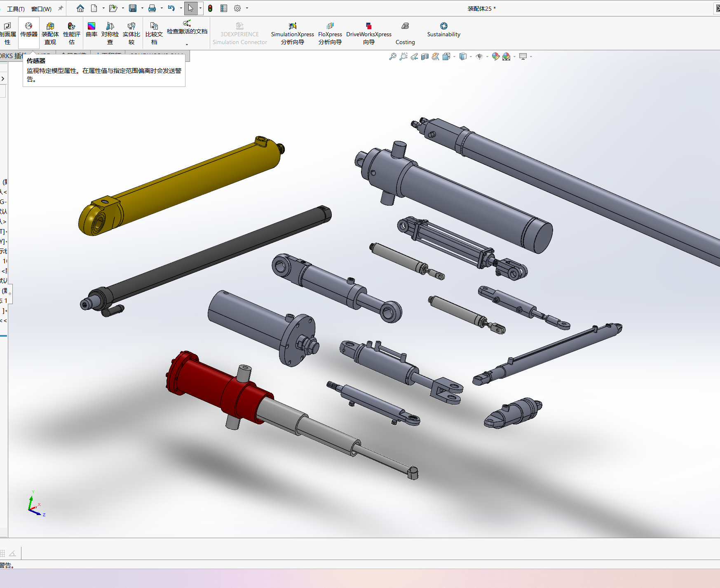
Task: Click the angle icon at the bottom left
Action: pyautogui.click(x=13, y=553)
